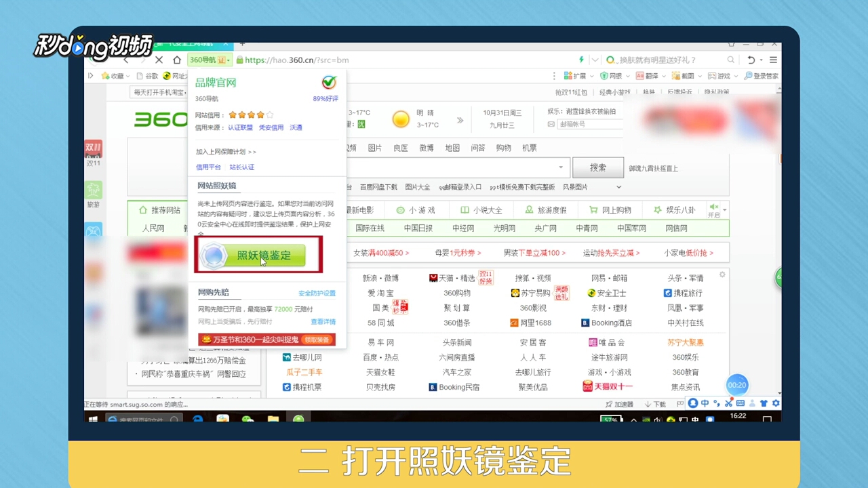868x488 pixels.
Task: Click 加入上网保障计划 link
Action: (226, 152)
